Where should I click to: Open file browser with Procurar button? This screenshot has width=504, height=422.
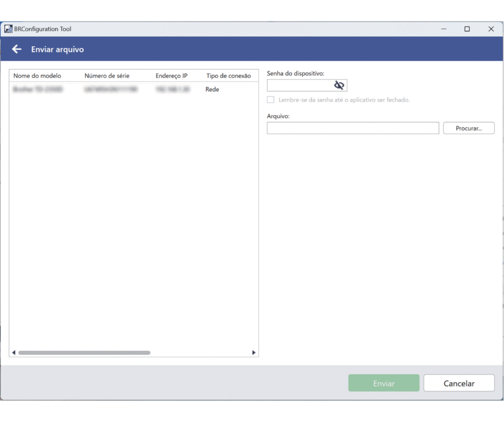click(x=469, y=128)
